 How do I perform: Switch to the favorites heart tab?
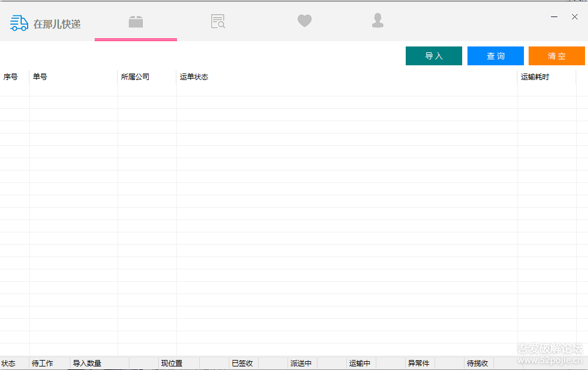point(305,21)
